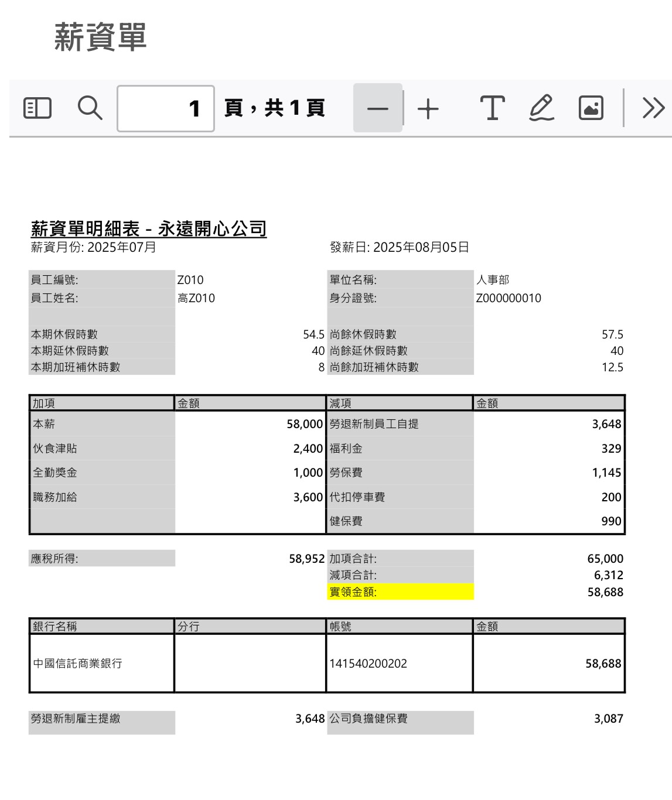Click the ID number Z000000010
The width and height of the screenshot is (672, 800).
[x=509, y=298]
